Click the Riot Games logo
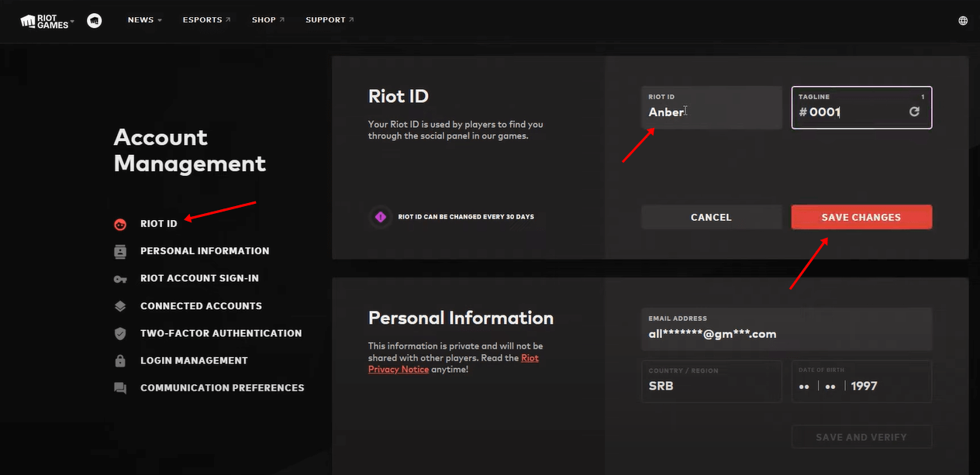Viewport: 980px width, 475px height. click(x=45, y=21)
